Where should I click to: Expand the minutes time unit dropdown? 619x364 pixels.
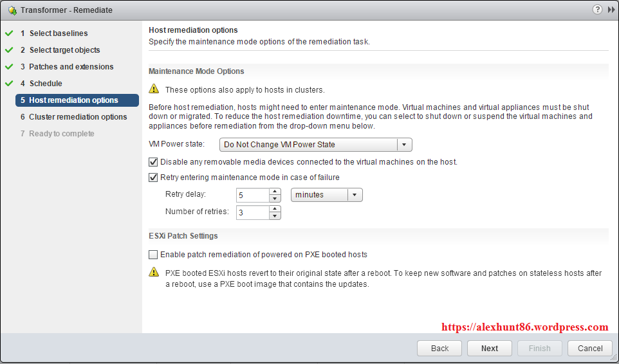pyautogui.click(x=355, y=195)
